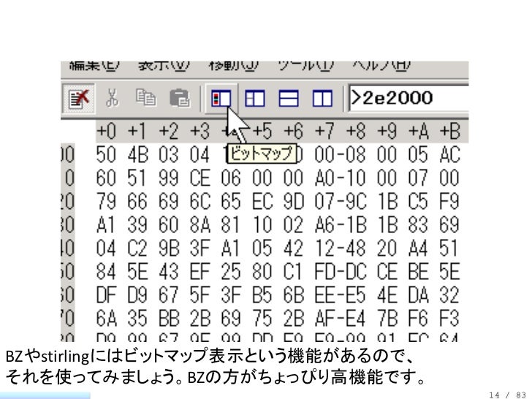Select hex byte 6A
The width and height of the screenshot is (532, 399).
[x=106, y=319]
